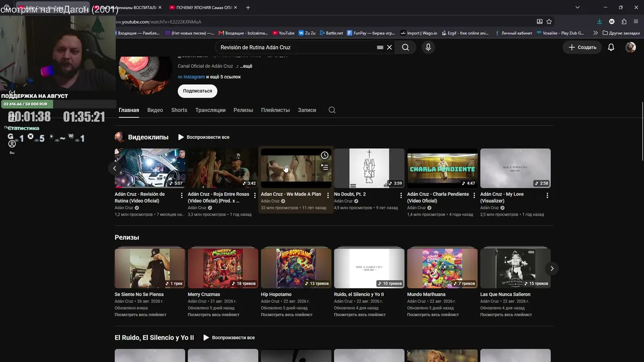The image size is (644, 362).
Task: Open the channel's Instagram link
Action: pyautogui.click(x=194, y=77)
